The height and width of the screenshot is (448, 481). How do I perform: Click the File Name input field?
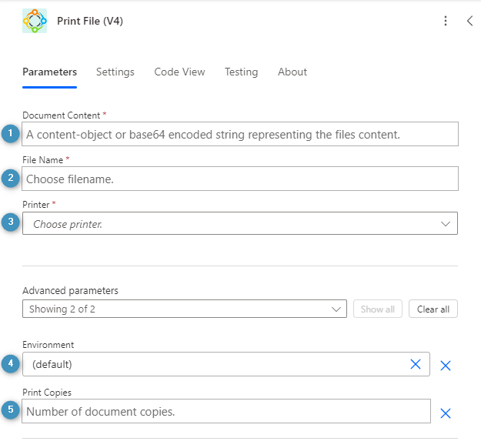(x=240, y=179)
